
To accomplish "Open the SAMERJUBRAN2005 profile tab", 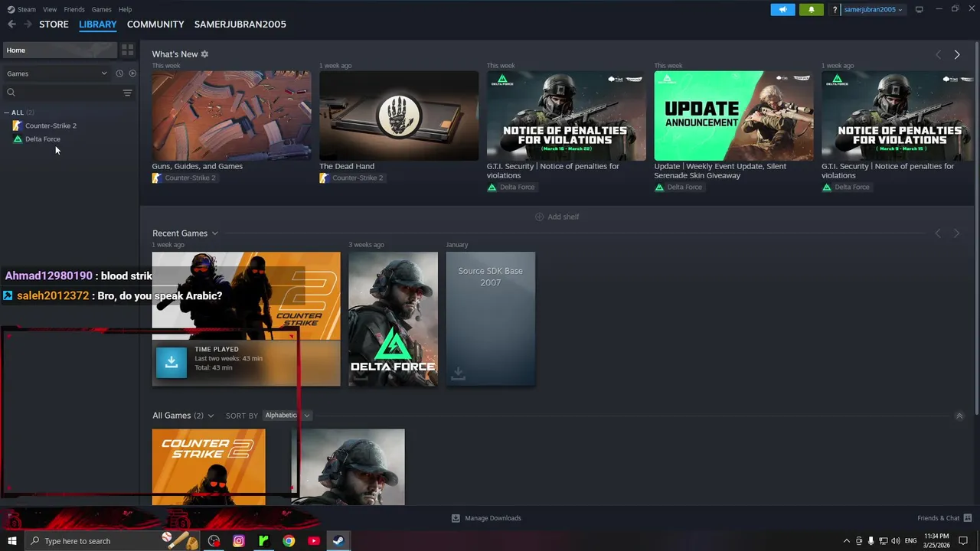I will (240, 24).
